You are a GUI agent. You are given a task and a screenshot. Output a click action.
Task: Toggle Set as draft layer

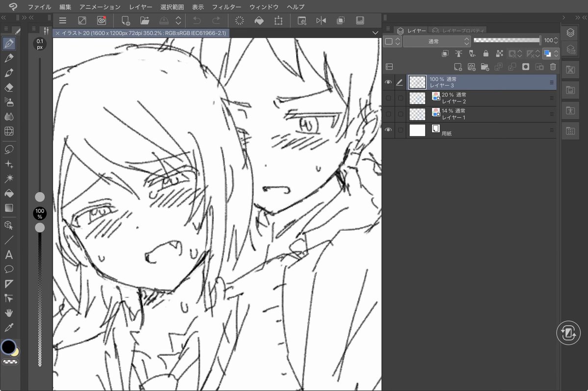coord(472,53)
